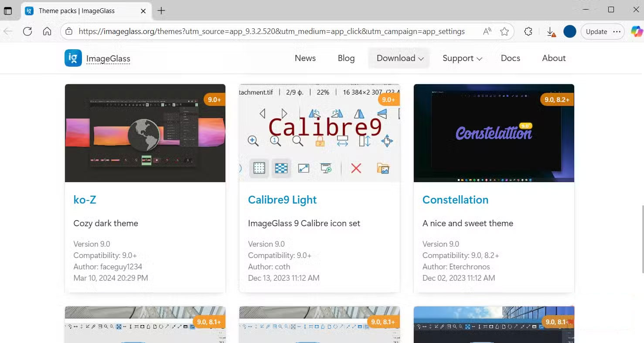Expand the Download navigation menu
Viewport: 644px width, 343px height.
tap(398, 58)
